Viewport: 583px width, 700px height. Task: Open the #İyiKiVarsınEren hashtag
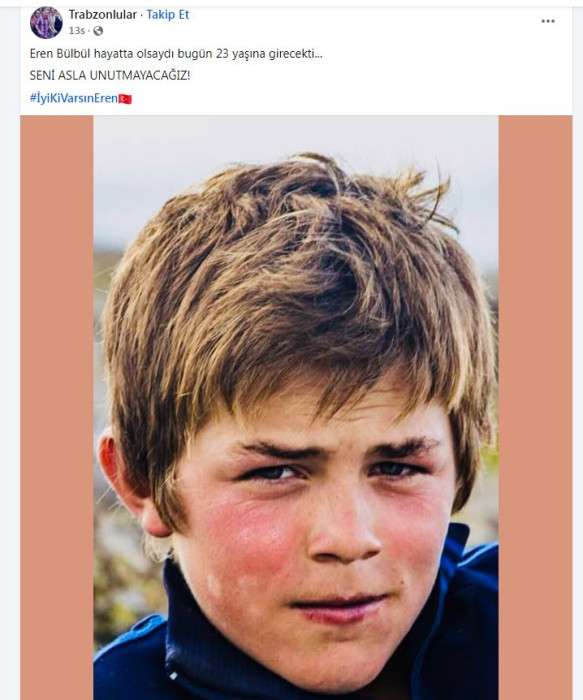[74, 98]
